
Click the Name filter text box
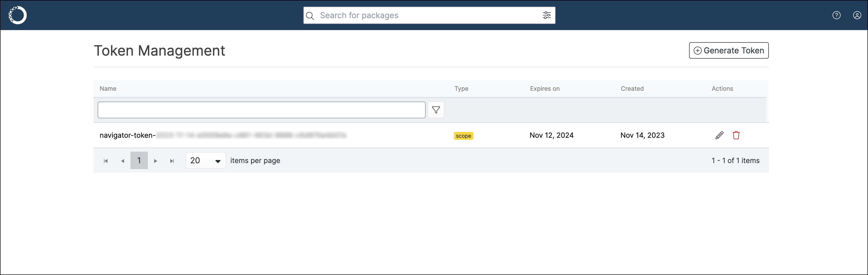click(261, 110)
